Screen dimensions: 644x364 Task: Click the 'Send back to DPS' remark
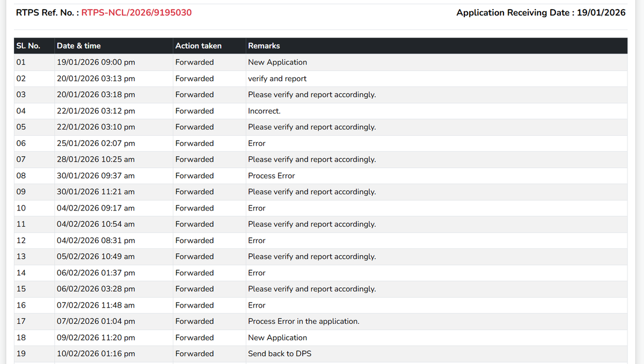click(x=280, y=354)
